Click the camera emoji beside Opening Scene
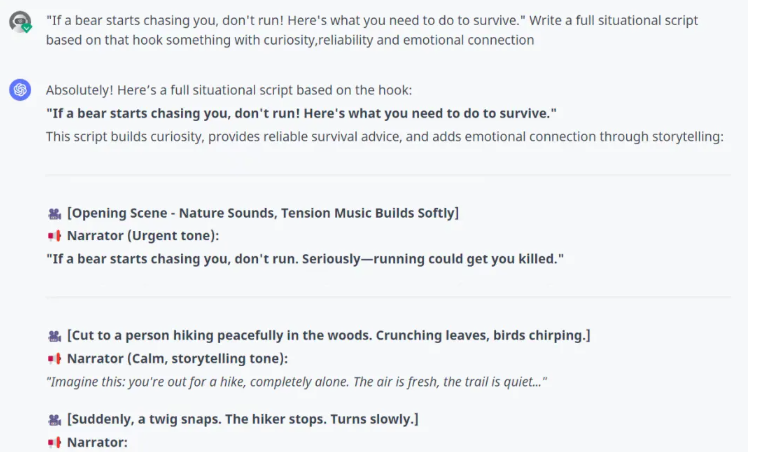 pyautogui.click(x=54, y=213)
